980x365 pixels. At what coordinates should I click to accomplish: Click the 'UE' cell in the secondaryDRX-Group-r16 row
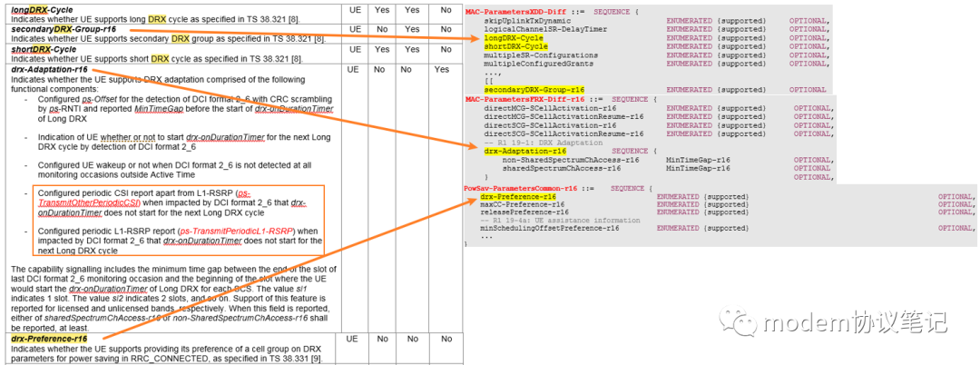click(355, 29)
